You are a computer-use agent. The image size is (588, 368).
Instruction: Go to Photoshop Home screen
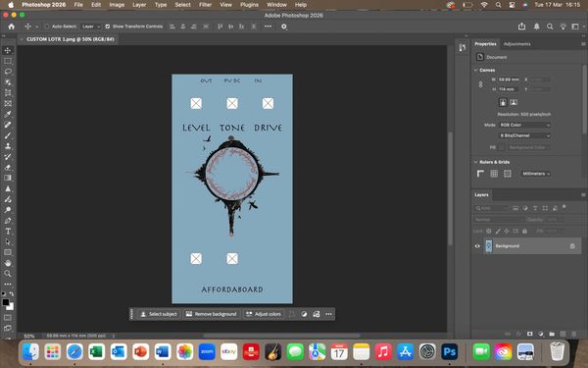coord(11,26)
